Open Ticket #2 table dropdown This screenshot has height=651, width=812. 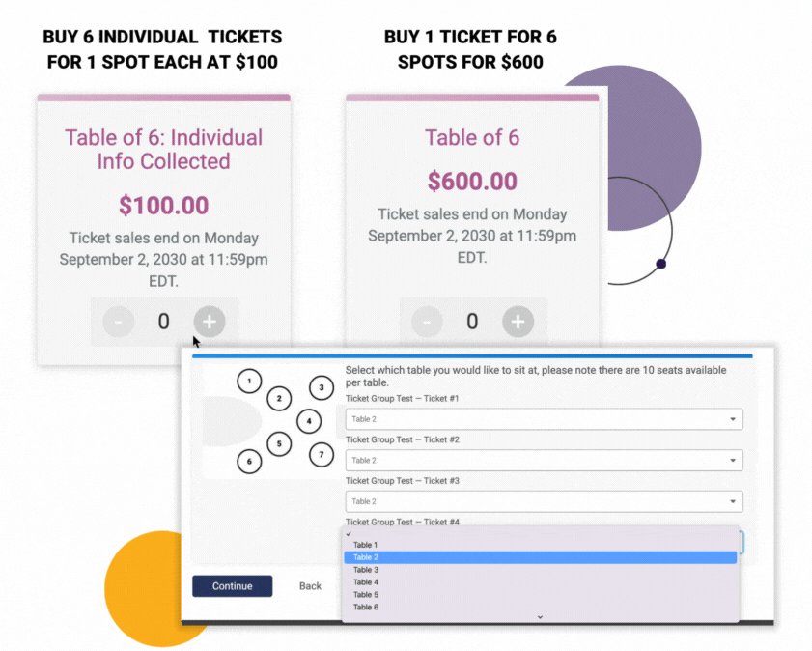click(x=545, y=460)
